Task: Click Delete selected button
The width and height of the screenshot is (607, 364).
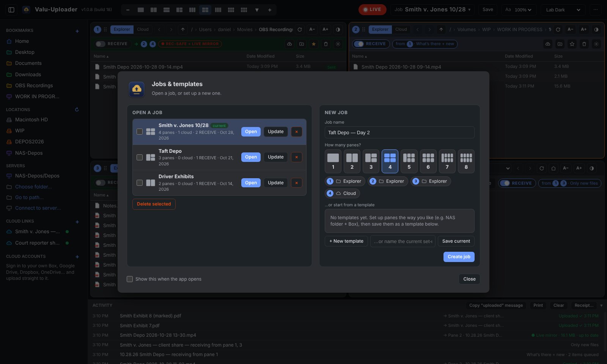Action: point(154,204)
